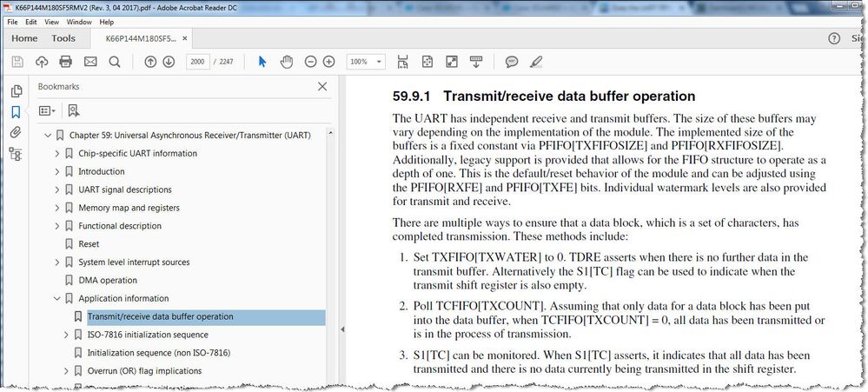Fit one full page icon

[x=427, y=62]
